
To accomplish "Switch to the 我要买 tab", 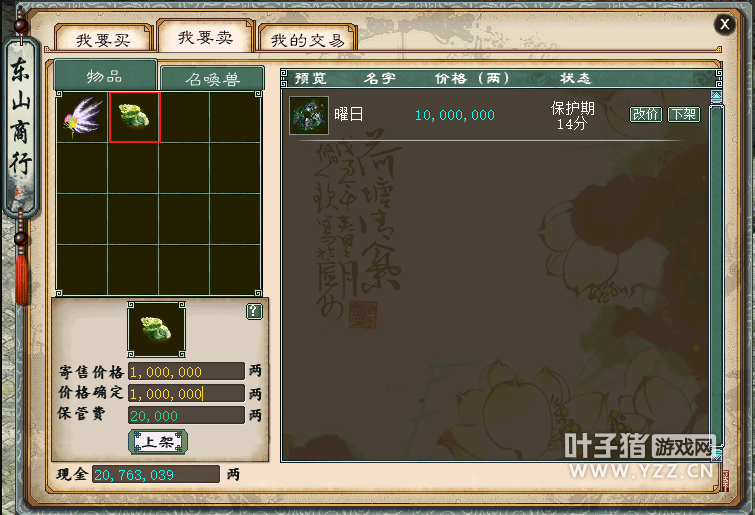I will 103,39.
